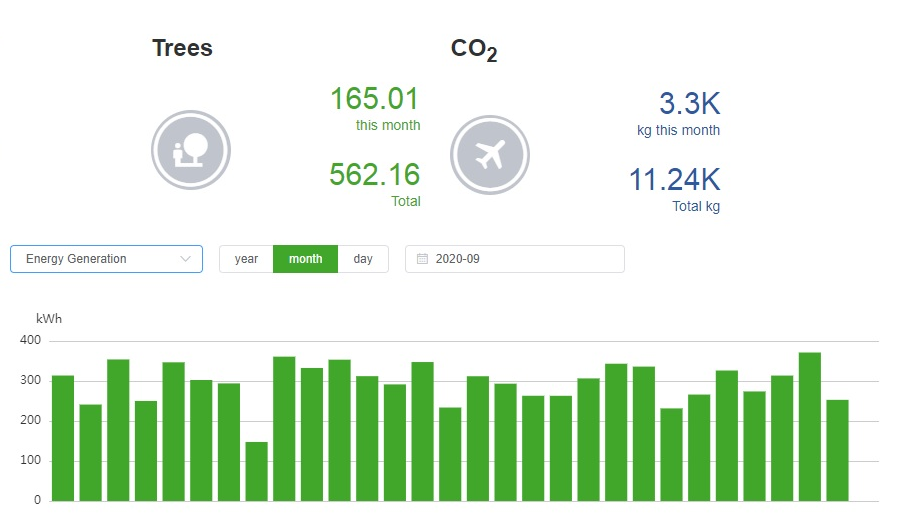Click the kWh axis label
This screenshot has width=906, height=522.
tap(49, 318)
